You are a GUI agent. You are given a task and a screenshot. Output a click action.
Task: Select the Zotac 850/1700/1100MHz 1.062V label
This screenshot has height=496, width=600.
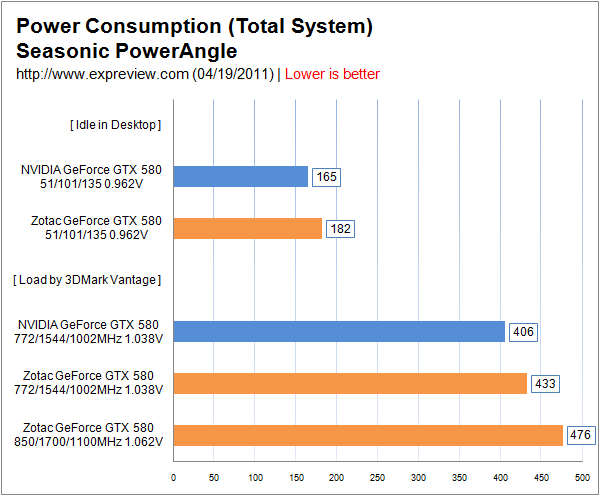point(88,435)
